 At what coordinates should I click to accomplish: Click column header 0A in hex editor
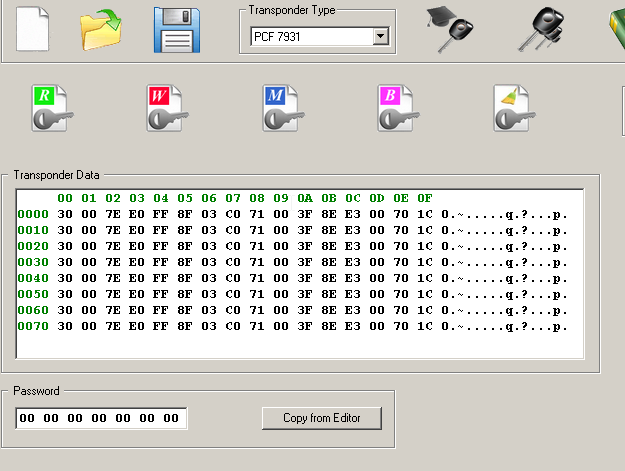coord(305,198)
